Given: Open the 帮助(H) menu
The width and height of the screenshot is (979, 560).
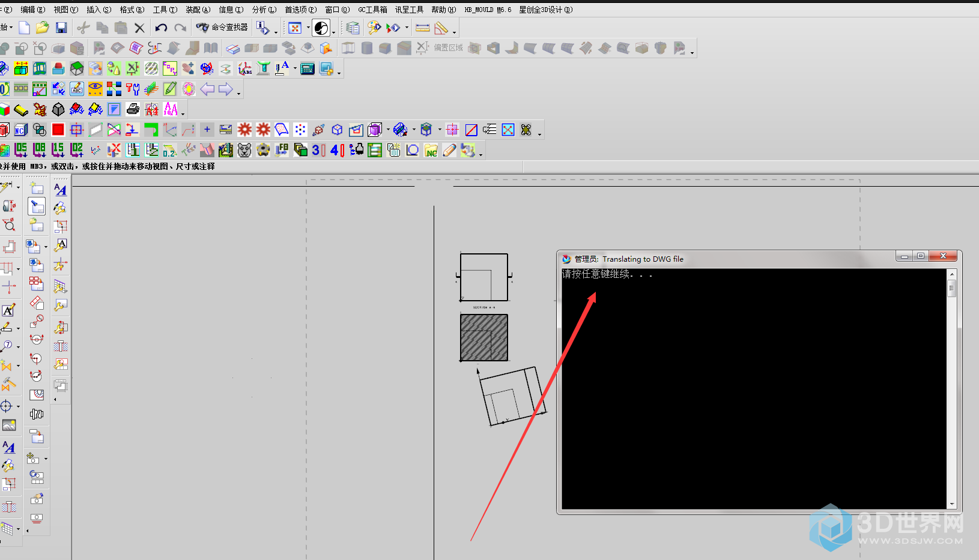Looking at the screenshot, I should coord(443,10).
